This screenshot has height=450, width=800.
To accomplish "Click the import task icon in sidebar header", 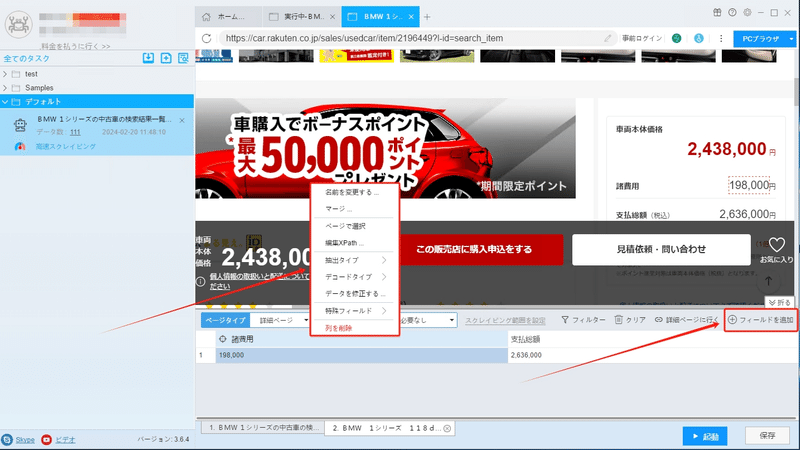I will 148,58.
